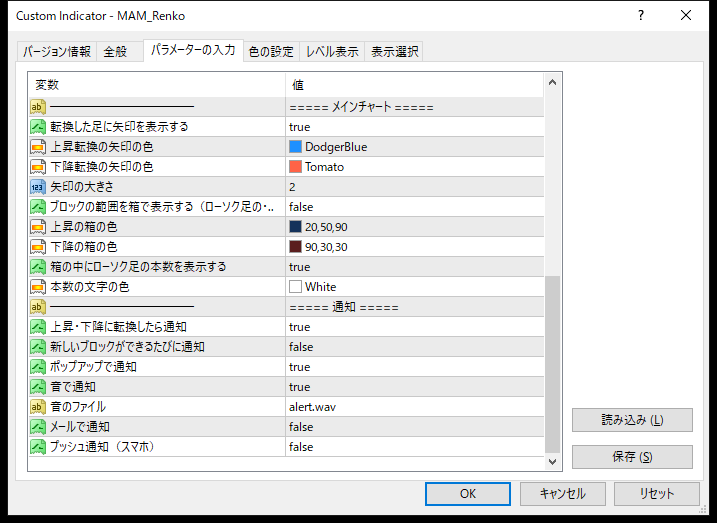Select the 矢印の大きさ row label
Image resolution: width=717 pixels, height=523 pixels.
[82, 187]
